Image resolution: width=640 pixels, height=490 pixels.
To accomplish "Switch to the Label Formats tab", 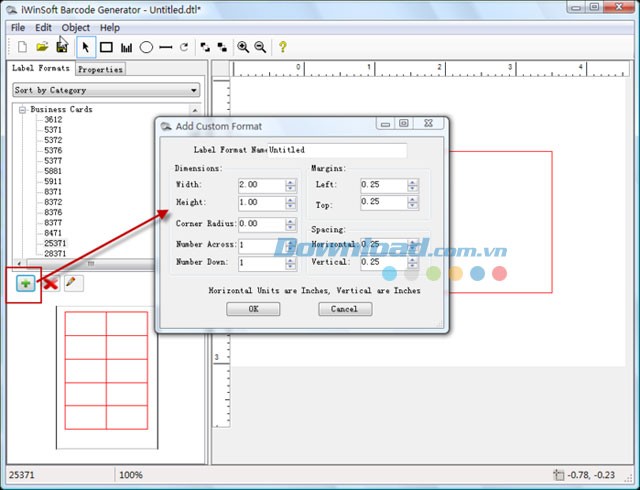I will (41, 68).
